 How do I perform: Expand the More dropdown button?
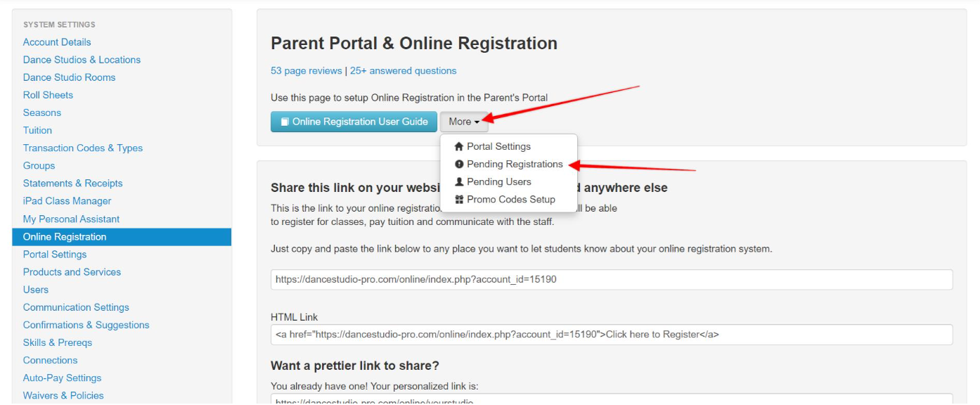tap(464, 122)
